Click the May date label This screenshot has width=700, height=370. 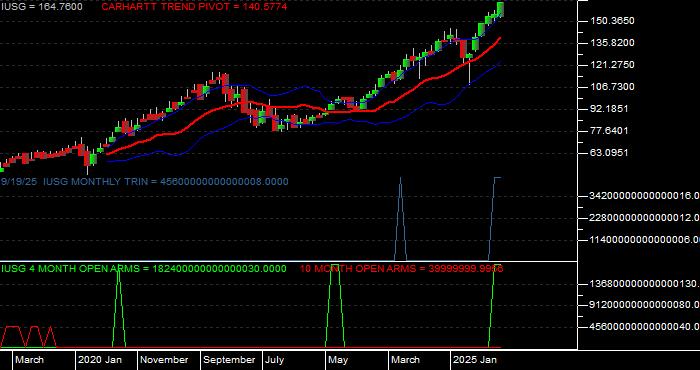338,360
